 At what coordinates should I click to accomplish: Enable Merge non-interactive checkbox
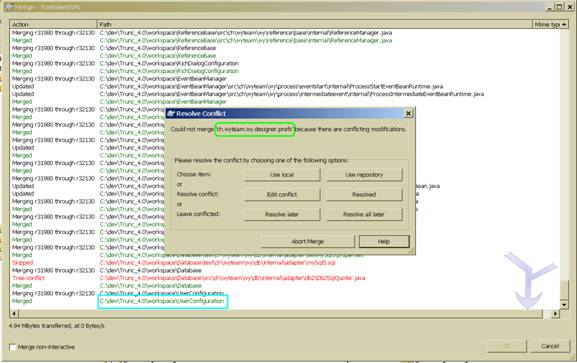13,347
